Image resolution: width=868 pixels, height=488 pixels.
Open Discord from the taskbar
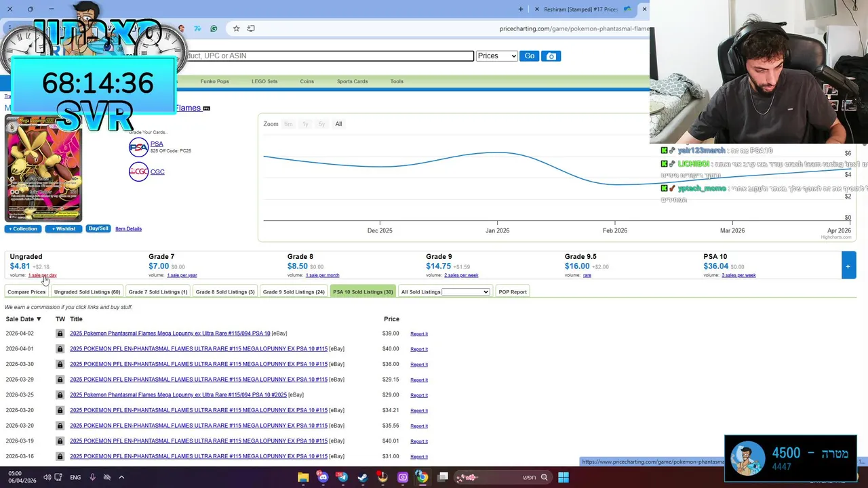pos(323,477)
